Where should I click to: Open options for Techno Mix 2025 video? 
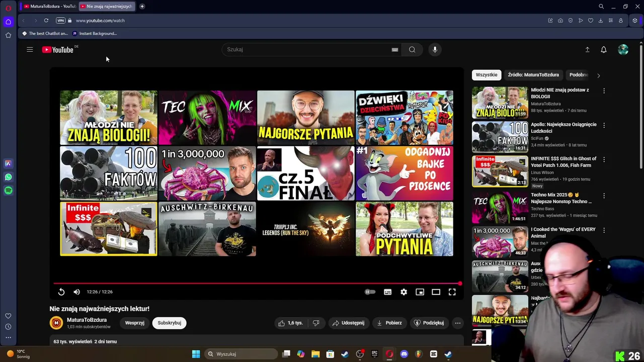coord(604,196)
